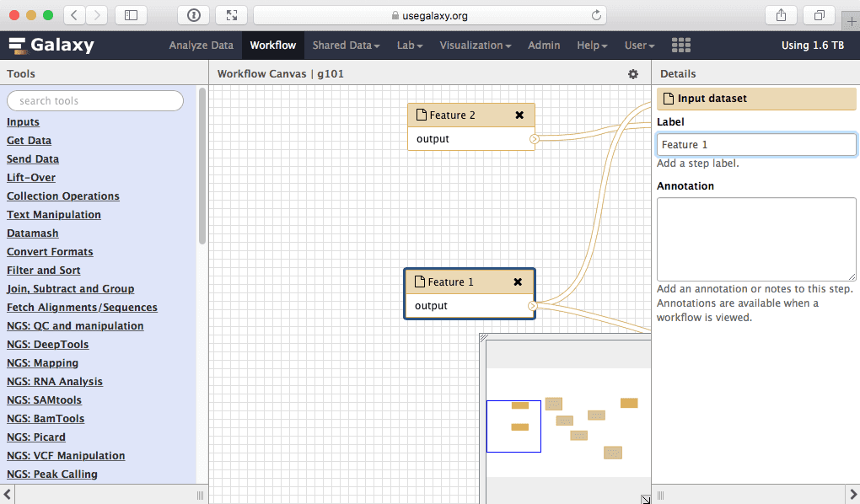Toggle Safari sidebar view

coord(130,15)
